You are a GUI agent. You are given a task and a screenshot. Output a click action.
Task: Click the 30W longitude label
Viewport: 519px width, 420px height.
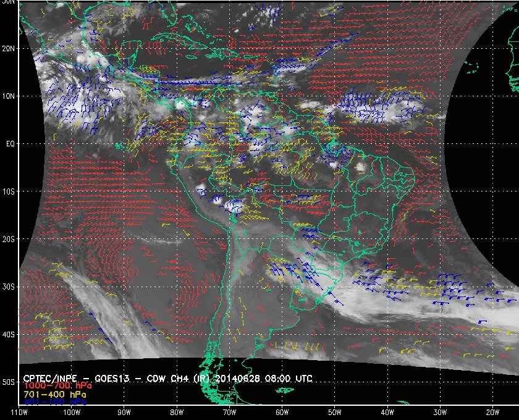point(440,413)
